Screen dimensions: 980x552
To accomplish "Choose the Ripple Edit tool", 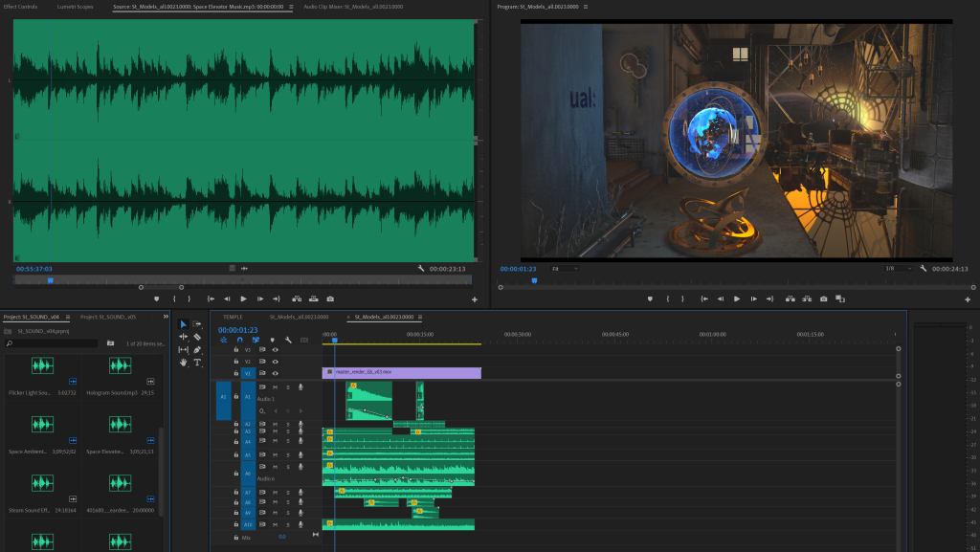I will click(x=183, y=337).
